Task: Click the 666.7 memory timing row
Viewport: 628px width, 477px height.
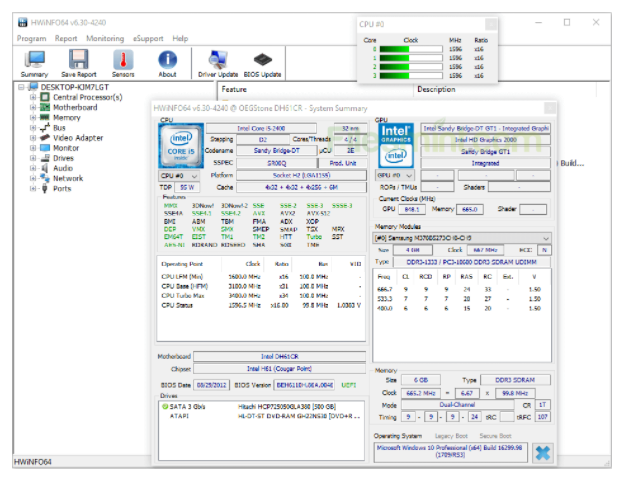Action: coord(461,289)
